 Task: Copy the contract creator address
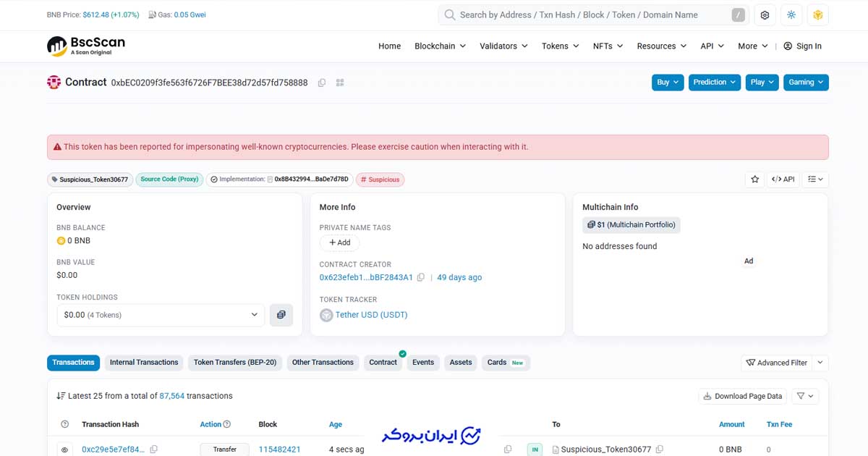(x=421, y=277)
